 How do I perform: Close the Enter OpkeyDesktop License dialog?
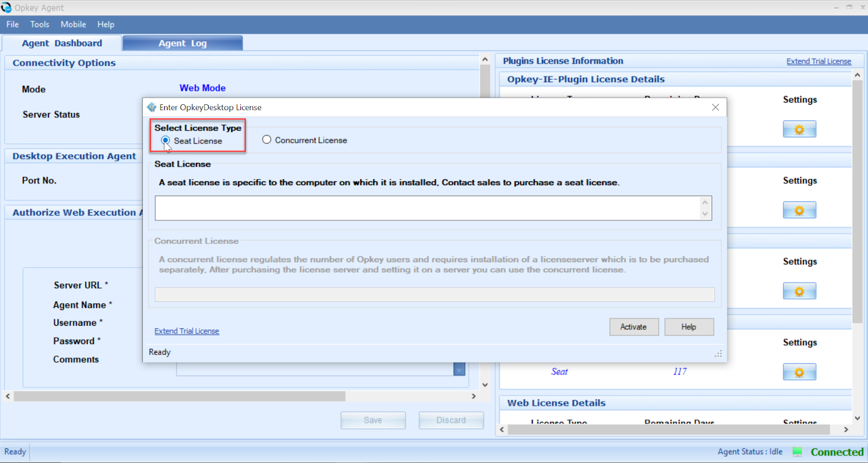716,107
